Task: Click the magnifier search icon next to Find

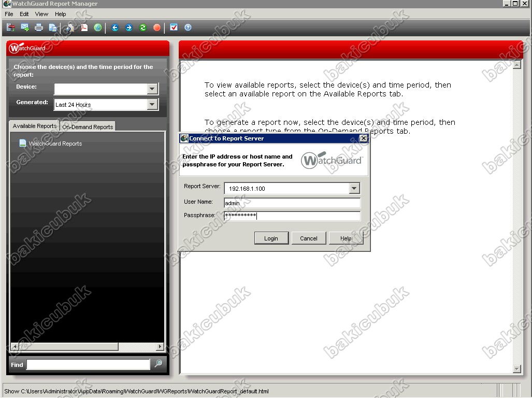Action: 159,364
